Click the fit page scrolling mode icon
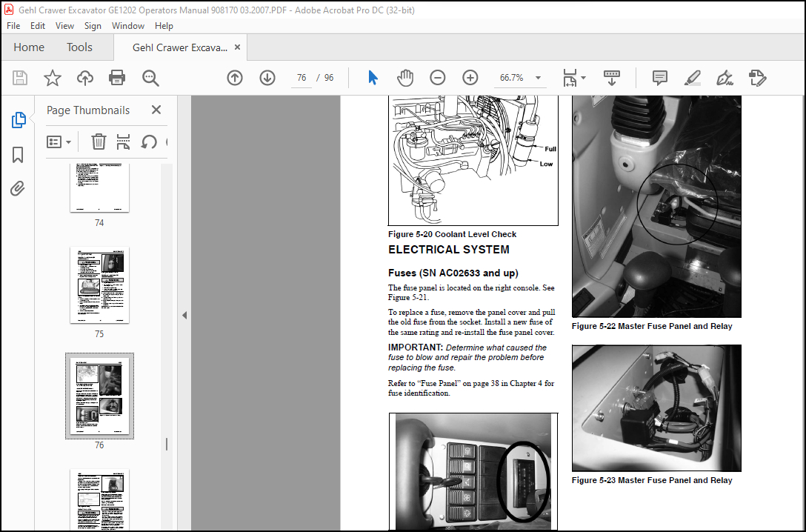 pyautogui.click(x=570, y=78)
